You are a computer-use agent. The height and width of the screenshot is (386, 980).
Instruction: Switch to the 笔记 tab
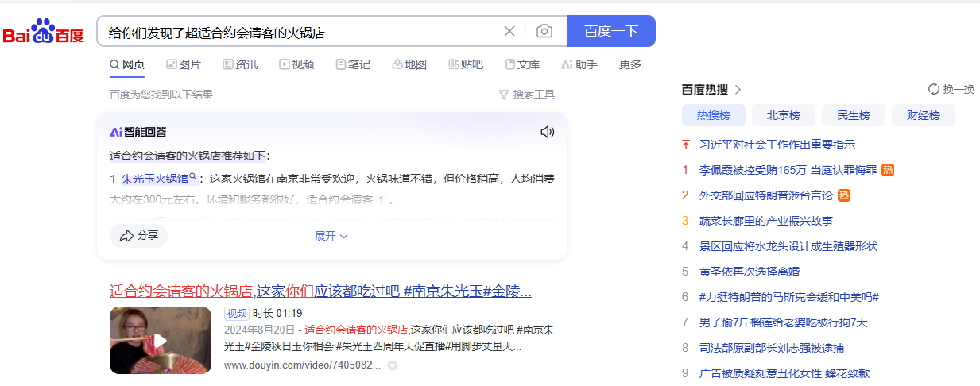point(353,64)
